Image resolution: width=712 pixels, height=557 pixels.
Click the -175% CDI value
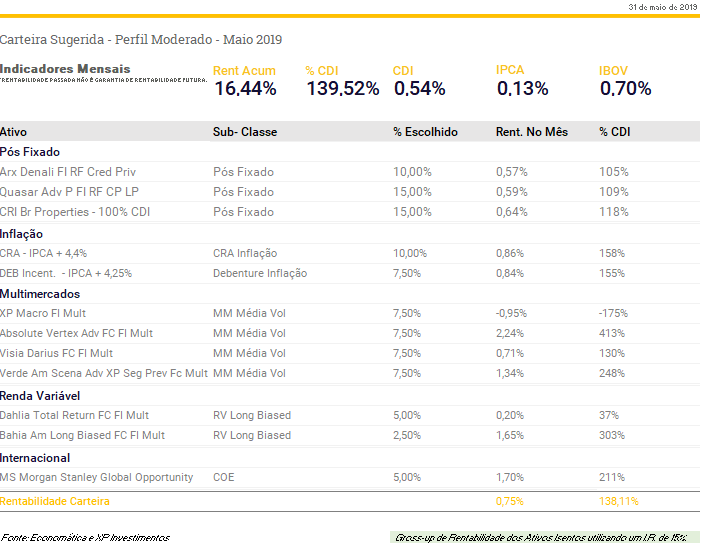coord(613,313)
